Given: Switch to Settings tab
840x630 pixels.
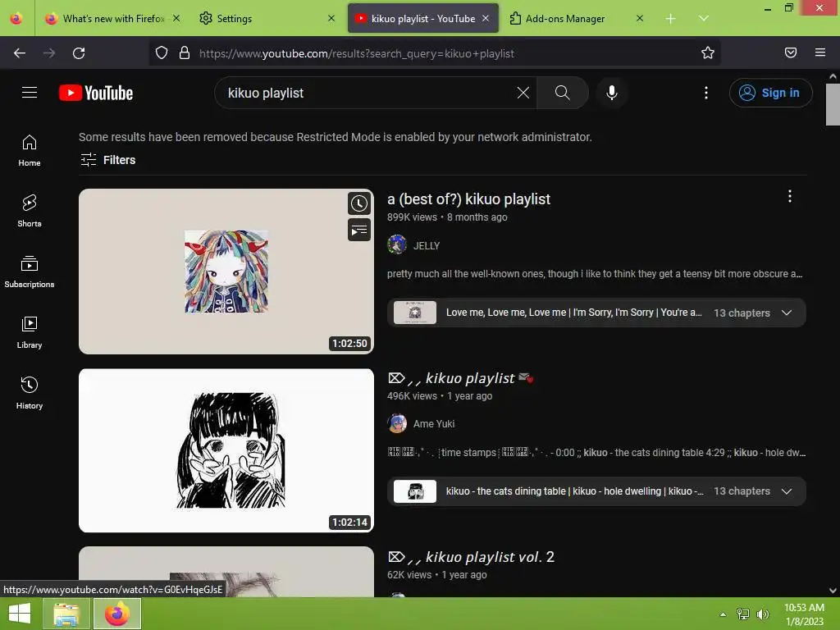Looking at the screenshot, I should (267, 19).
